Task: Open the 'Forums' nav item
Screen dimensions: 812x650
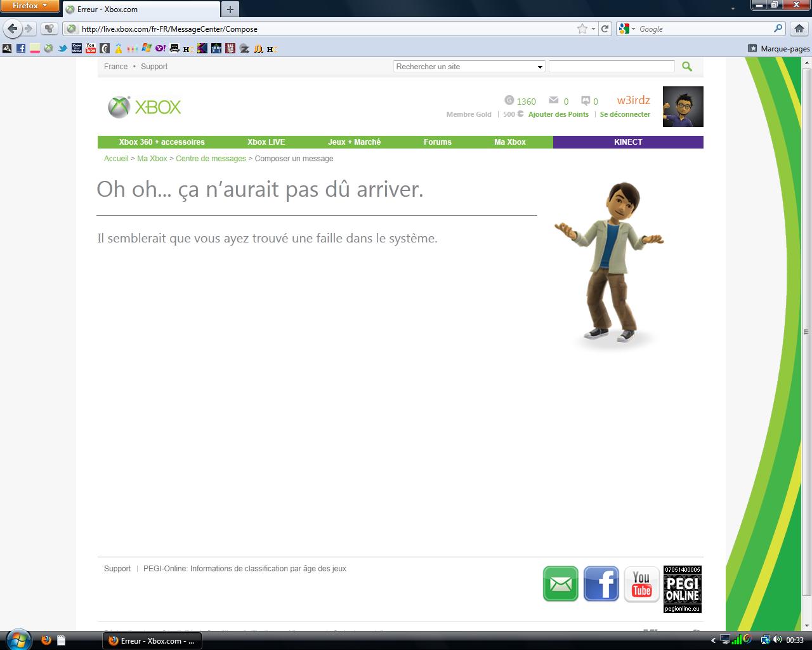Action: (438, 142)
